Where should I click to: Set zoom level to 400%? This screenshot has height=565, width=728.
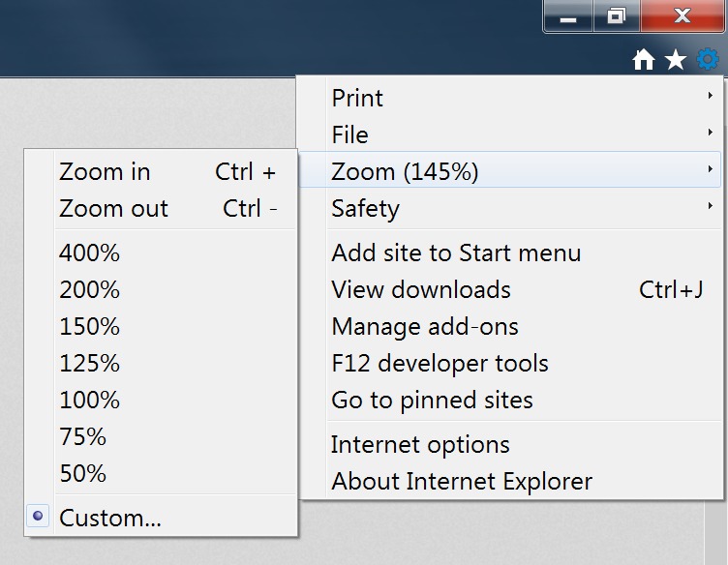(90, 253)
